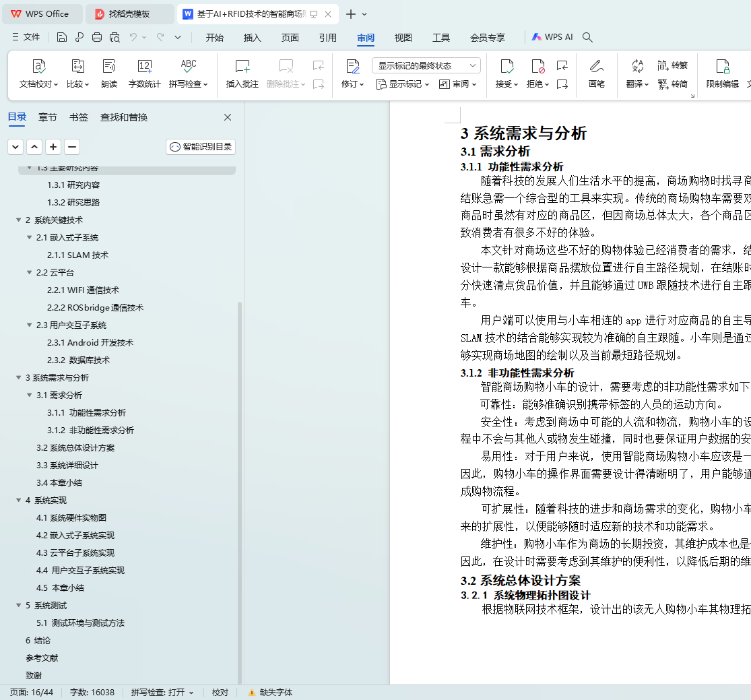Viewport: 751px width, 700px height.
Task: Start 朗读 read aloud
Action: point(109,74)
